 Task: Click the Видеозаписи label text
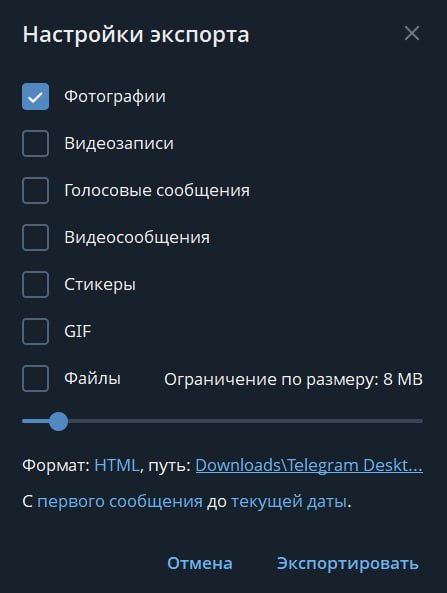click(x=119, y=143)
